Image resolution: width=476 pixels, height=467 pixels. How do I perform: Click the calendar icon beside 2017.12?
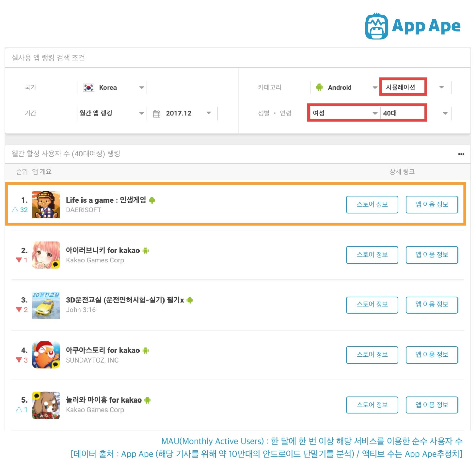(x=157, y=114)
